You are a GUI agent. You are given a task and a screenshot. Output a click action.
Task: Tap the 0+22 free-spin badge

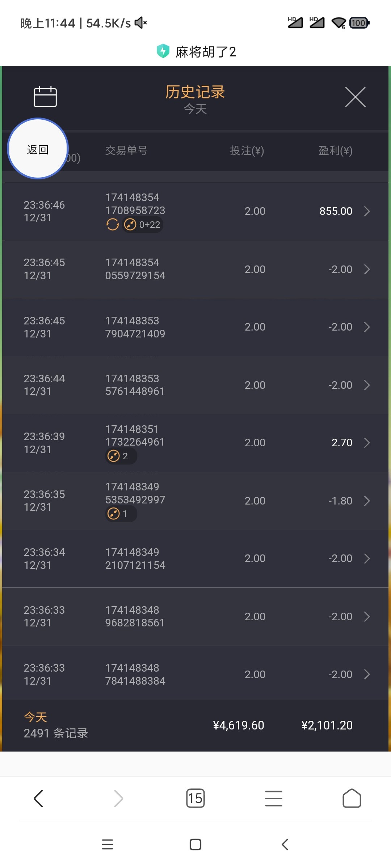coord(143,225)
